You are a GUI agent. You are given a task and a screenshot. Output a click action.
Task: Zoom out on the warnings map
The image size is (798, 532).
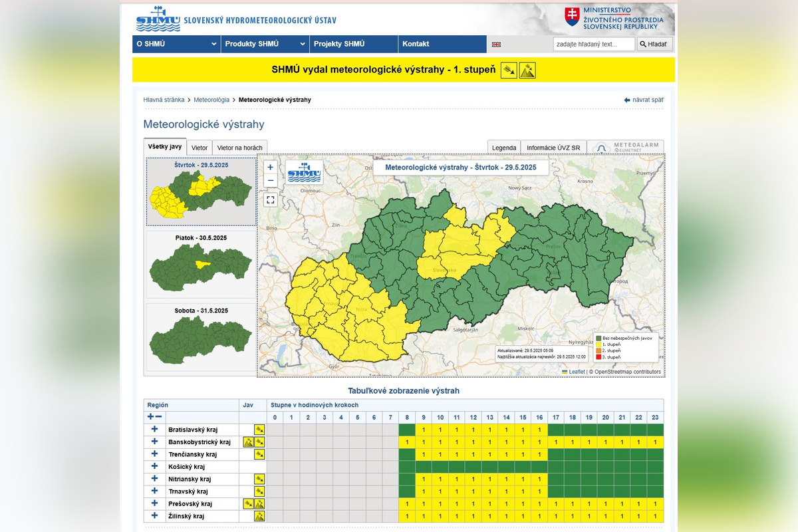pos(271,181)
